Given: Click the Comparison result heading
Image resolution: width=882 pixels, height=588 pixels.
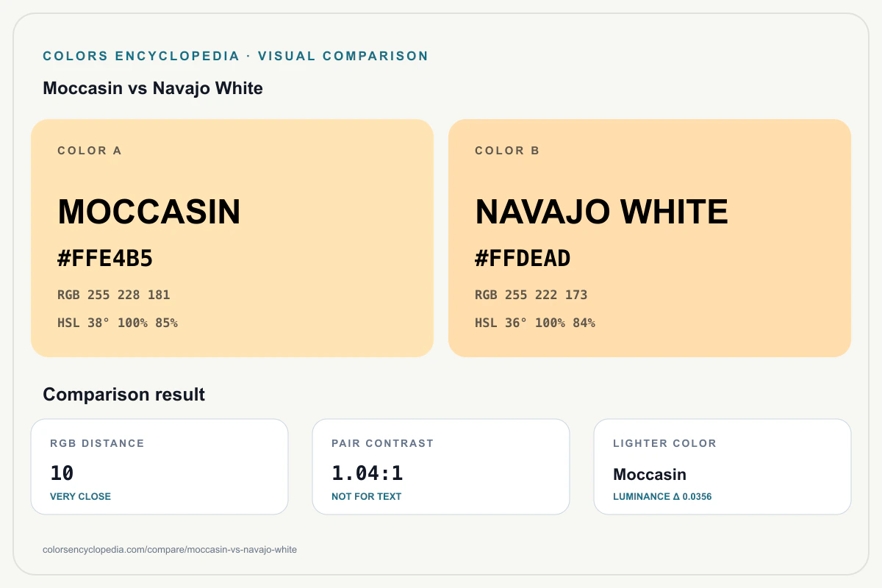Looking at the screenshot, I should click(x=124, y=394).
